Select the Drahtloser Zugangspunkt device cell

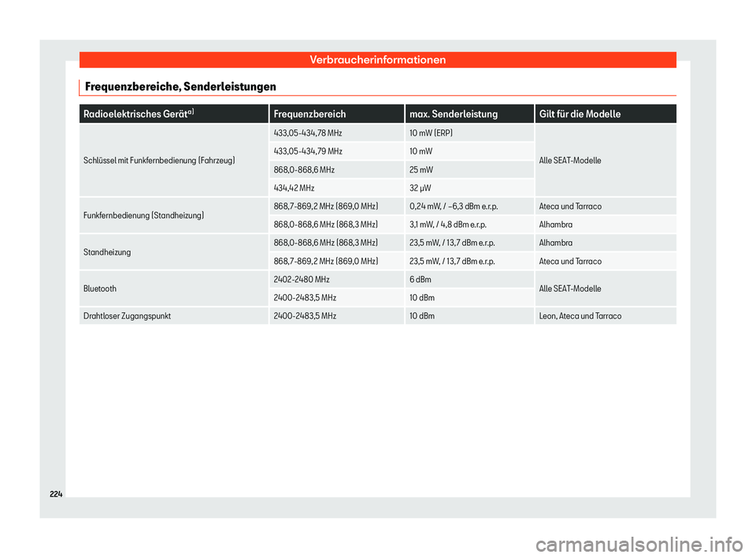pyautogui.click(x=130, y=316)
